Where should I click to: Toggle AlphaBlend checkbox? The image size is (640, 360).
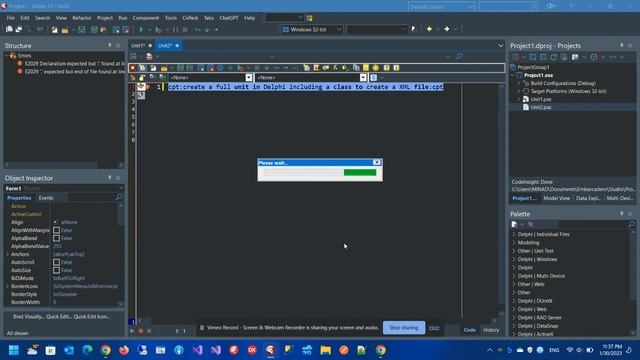pos(56,238)
